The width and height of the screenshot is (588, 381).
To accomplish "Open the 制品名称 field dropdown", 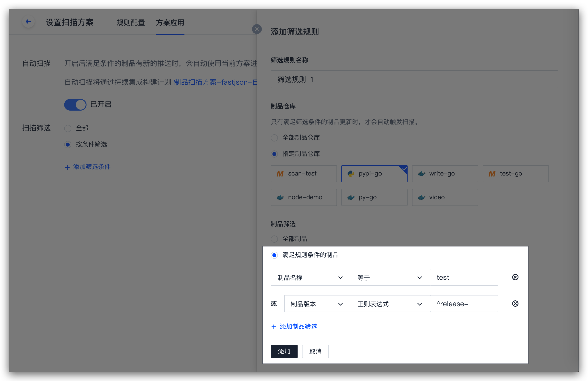I will (311, 277).
